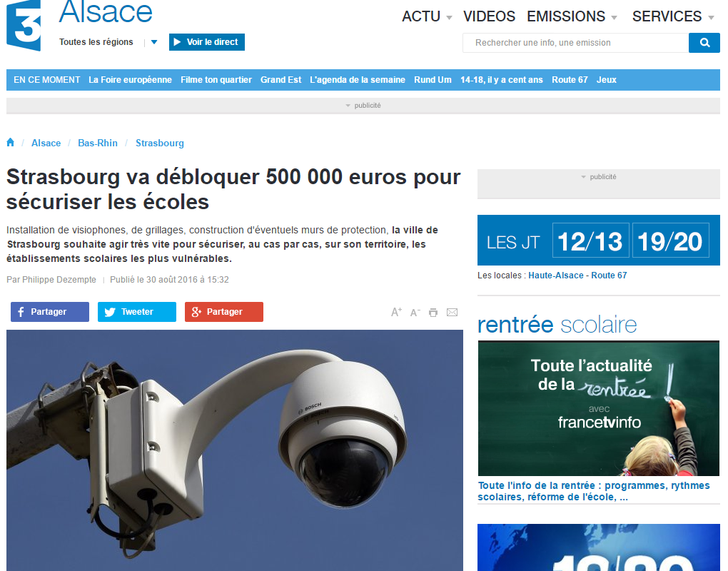Open the VIDEOS menu item

pos(489,16)
